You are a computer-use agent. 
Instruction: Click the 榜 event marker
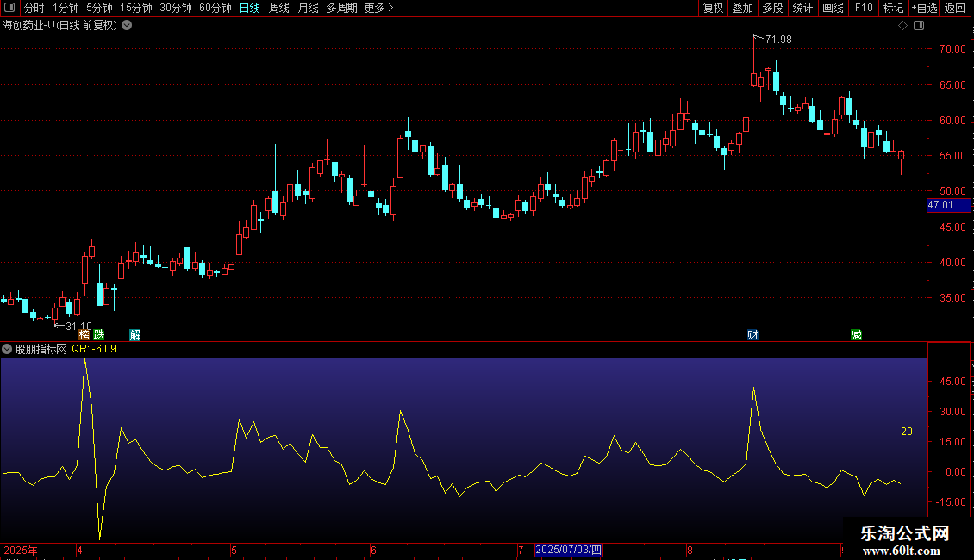(84, 334)
